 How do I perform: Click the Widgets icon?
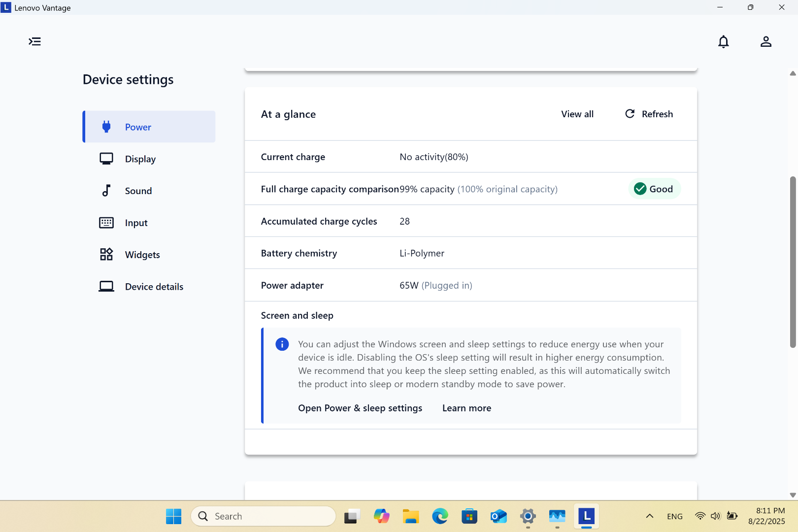click(106, 254)
